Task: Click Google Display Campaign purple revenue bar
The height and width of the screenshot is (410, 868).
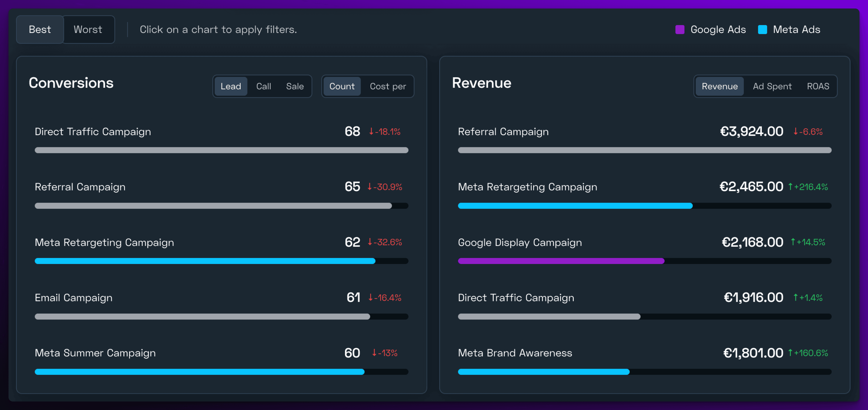Action: tap(561, 261)
